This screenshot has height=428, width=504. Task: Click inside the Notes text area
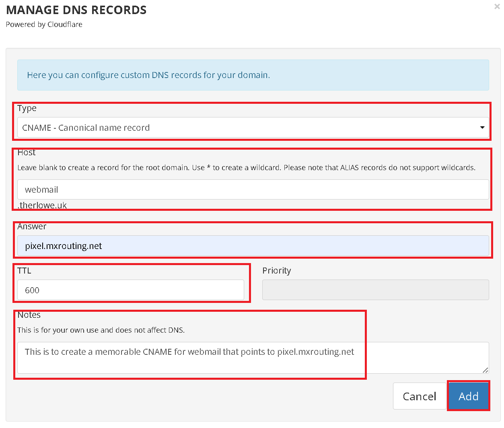pyautogui.click(x=253, y=358)
